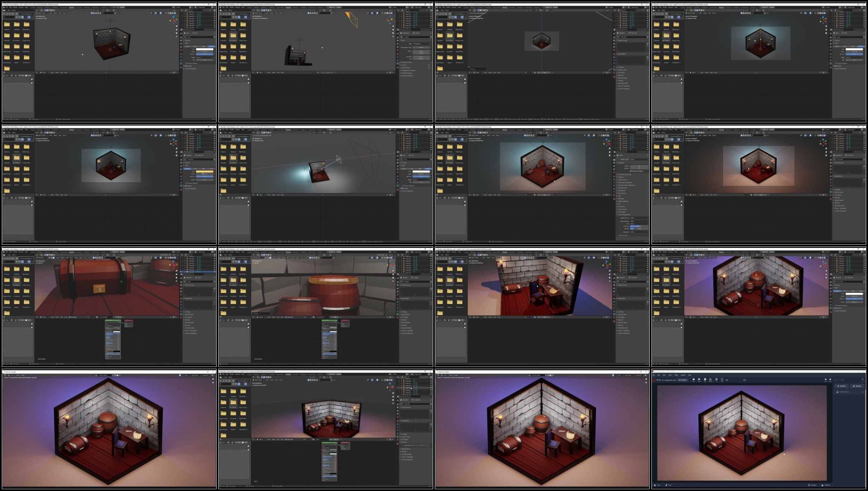The image size is (868, 491).
Task: Enable the Ambient Occlusion checkbox
Action: coord(619,175)
